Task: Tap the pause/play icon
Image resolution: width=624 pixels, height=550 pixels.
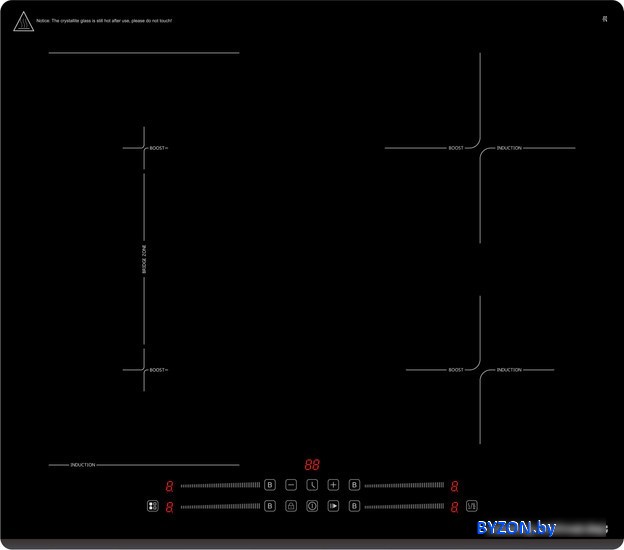Action: pyautogui.click(x=333, y=507)
